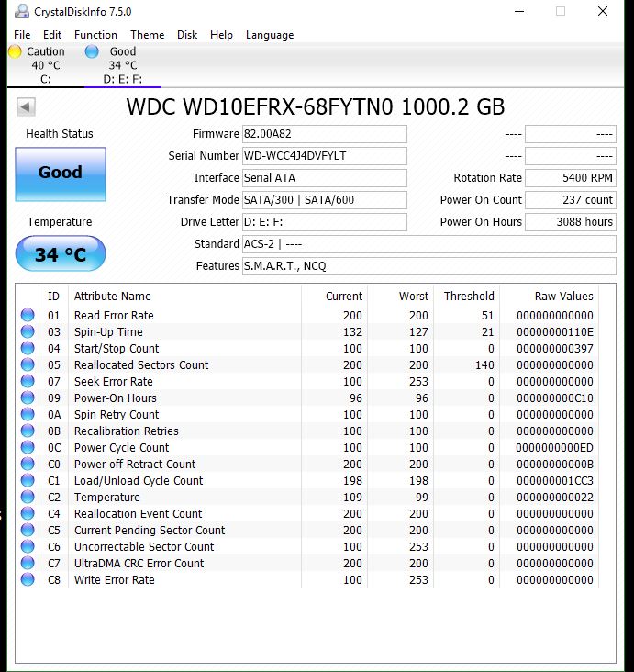Open the Help menu
This screenshot has width=634, height=672.
pyautogui.click(x=221, y=35)
